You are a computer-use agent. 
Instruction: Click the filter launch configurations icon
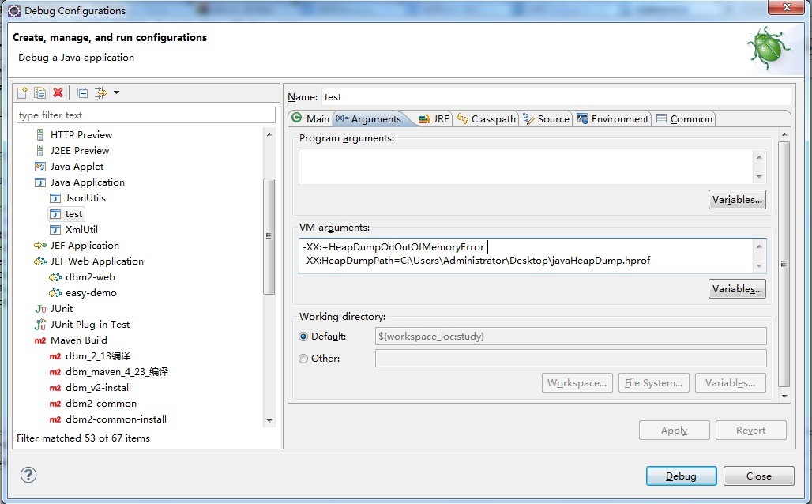(x=100, y=92)
